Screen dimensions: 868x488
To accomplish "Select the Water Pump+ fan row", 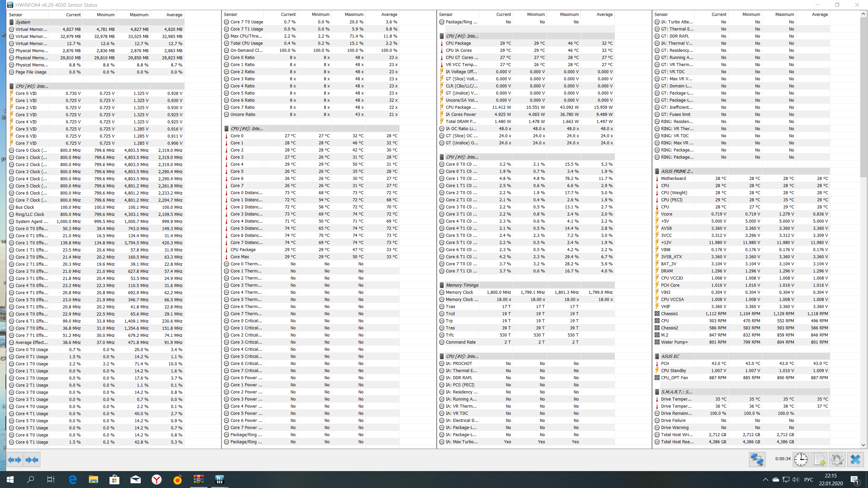I will click(x=674, y=342).
